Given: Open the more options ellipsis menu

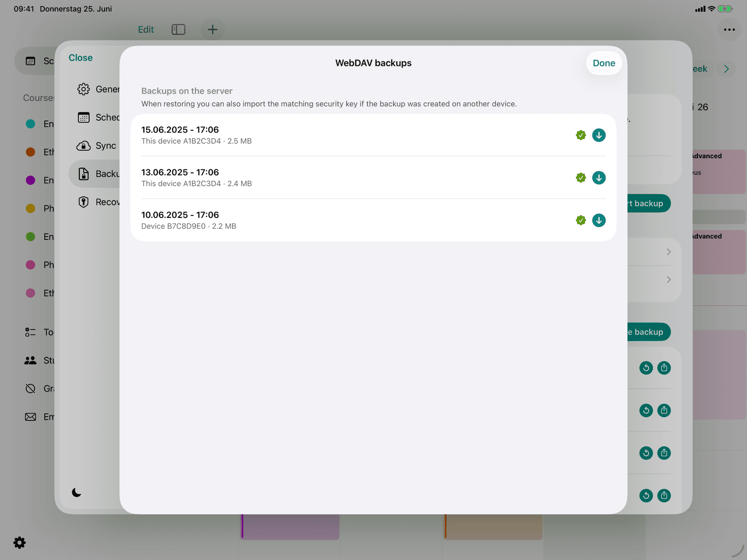Looking at the screenshot, I should [729, 29].
